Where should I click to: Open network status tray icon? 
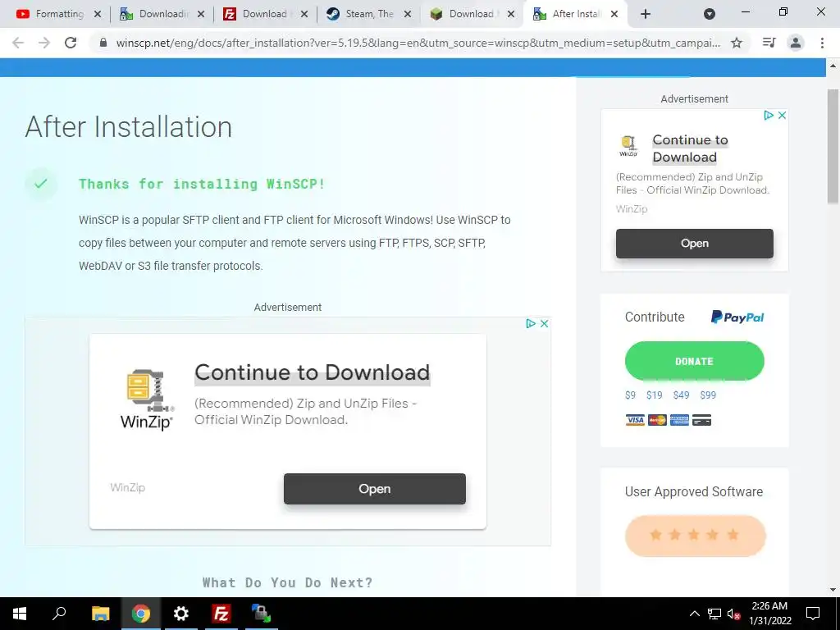(714, 614)
